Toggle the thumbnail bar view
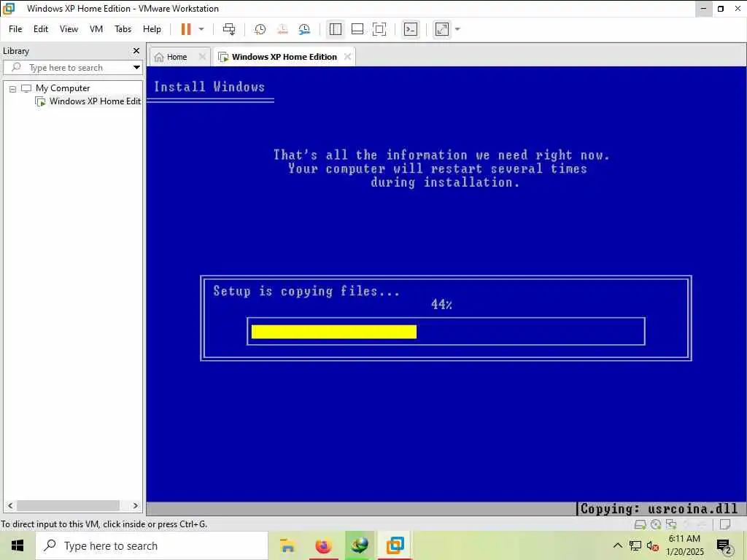The height and width of the screenshot is (560, 747). point(357,29)
